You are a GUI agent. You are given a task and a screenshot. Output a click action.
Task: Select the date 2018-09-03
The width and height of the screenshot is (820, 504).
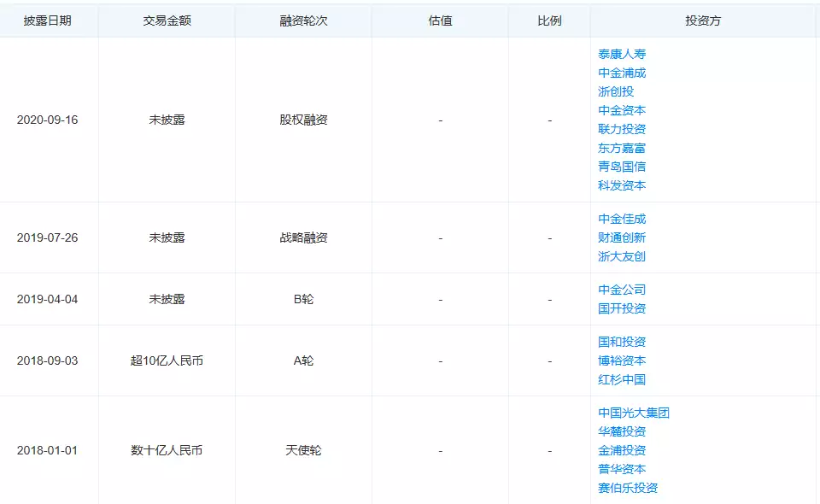coord(47,360)
